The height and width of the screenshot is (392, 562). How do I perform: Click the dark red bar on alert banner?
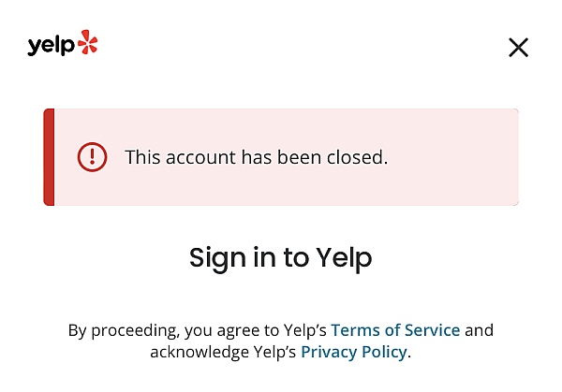(x=49, y=157)
